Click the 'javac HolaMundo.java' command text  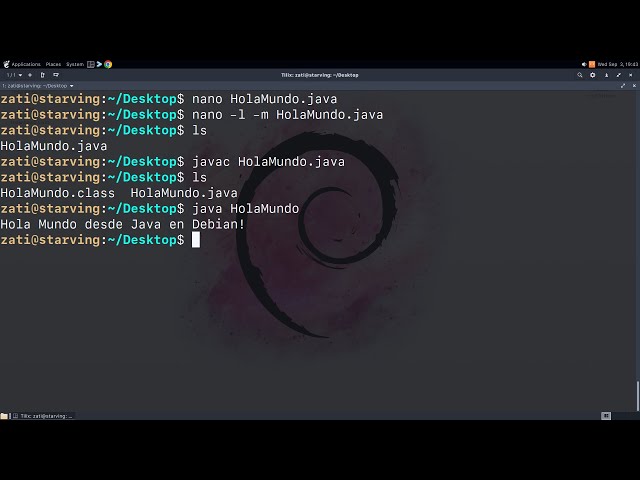click(268, 162)
